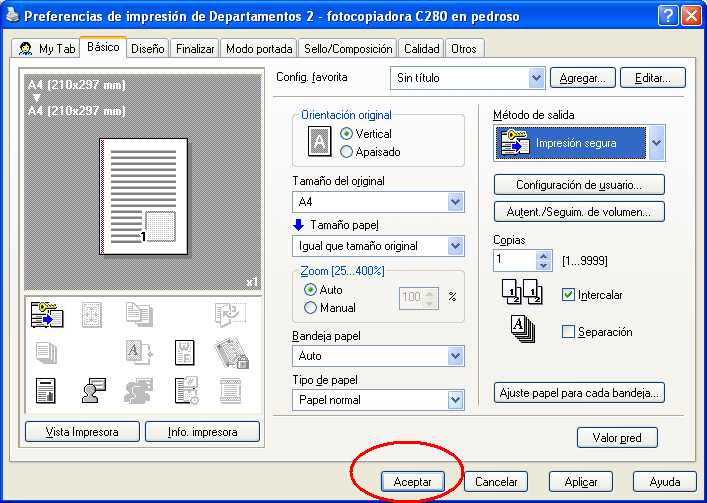The height and width of the screenshot is (503, 707).
Task: Click the Cancelar button
Action: coord(496,482)
